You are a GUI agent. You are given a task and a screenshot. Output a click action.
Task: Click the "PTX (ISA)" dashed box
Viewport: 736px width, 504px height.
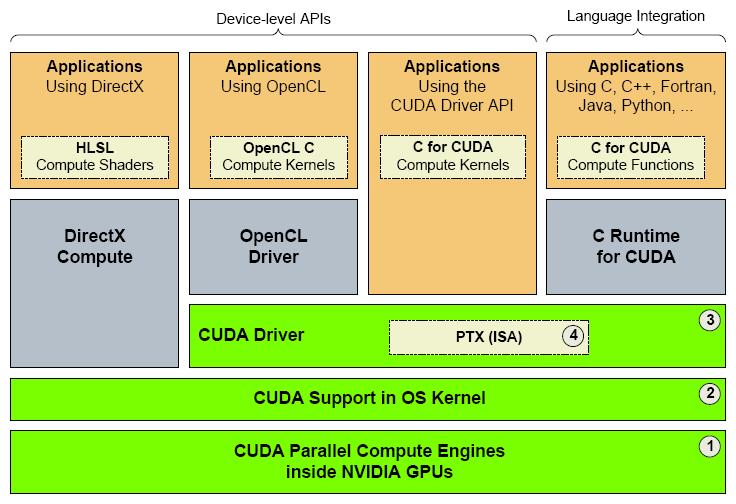click(x=489, y=337)
